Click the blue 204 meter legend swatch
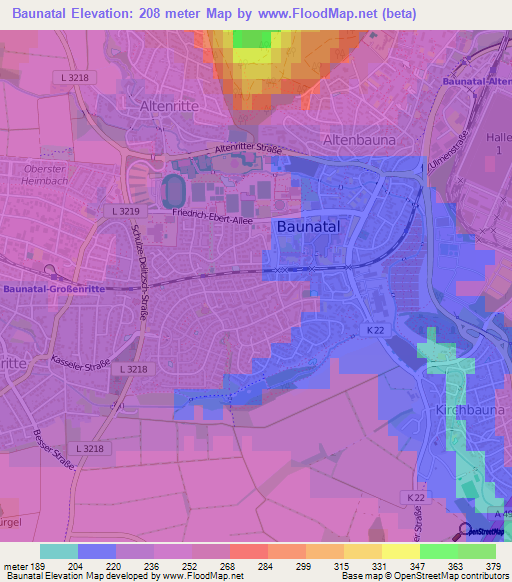 97,552
